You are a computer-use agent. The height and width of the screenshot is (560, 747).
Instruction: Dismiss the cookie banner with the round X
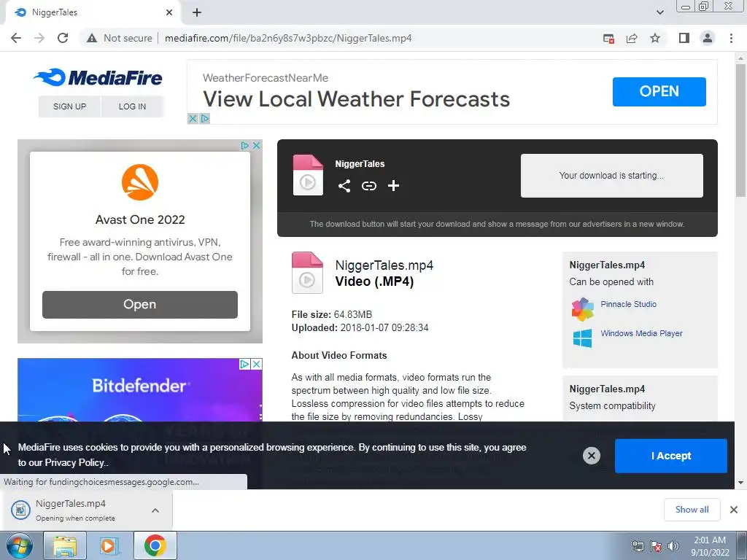tap(591, 456)
